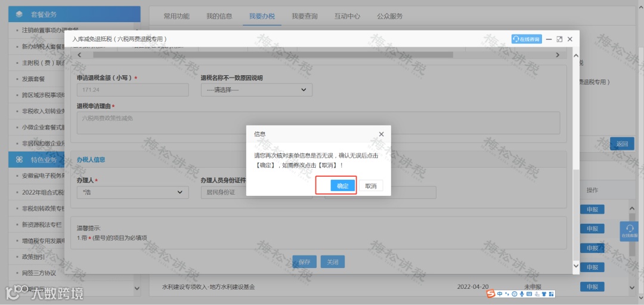This screenshot has height=305, width=644.
Task: Open 网签三方协议 in the sidebar
Action: [x=39, y=273]
